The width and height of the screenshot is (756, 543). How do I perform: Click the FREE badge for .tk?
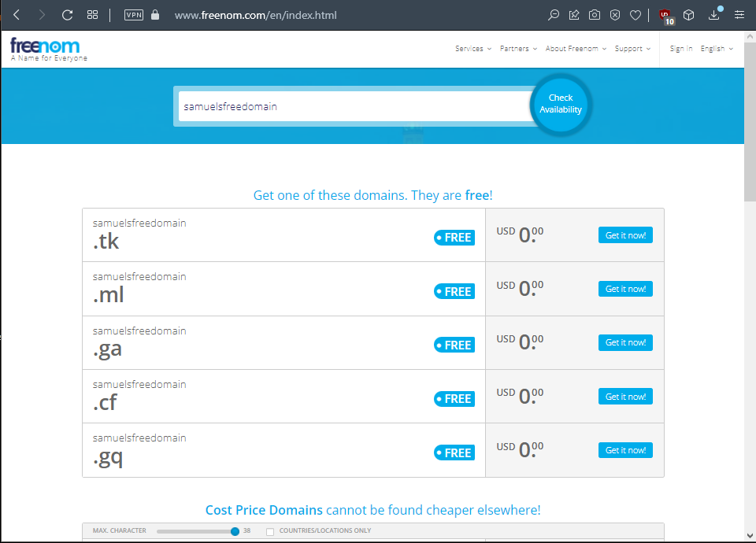454,238
